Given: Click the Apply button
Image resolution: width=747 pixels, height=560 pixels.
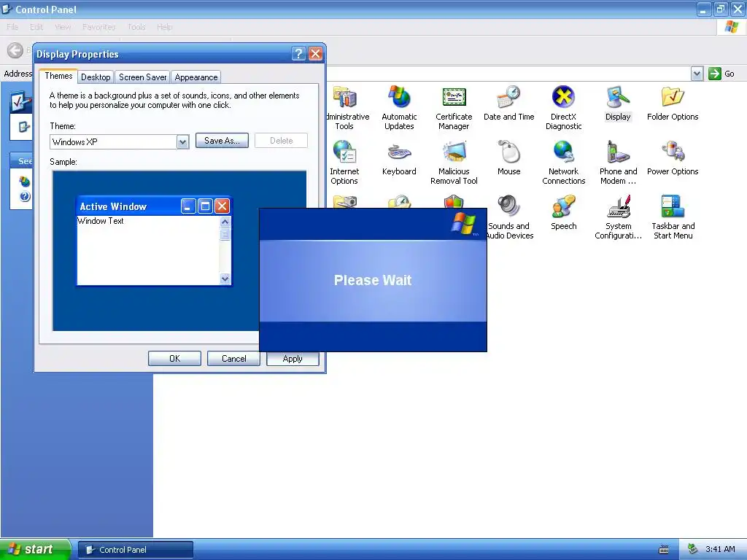Looking at the screenshot, I should coord(293,359).
